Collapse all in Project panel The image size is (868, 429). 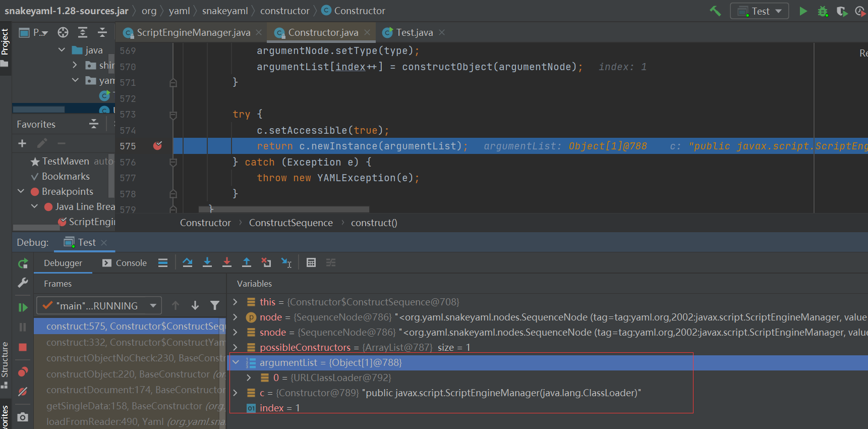[102, 33]
